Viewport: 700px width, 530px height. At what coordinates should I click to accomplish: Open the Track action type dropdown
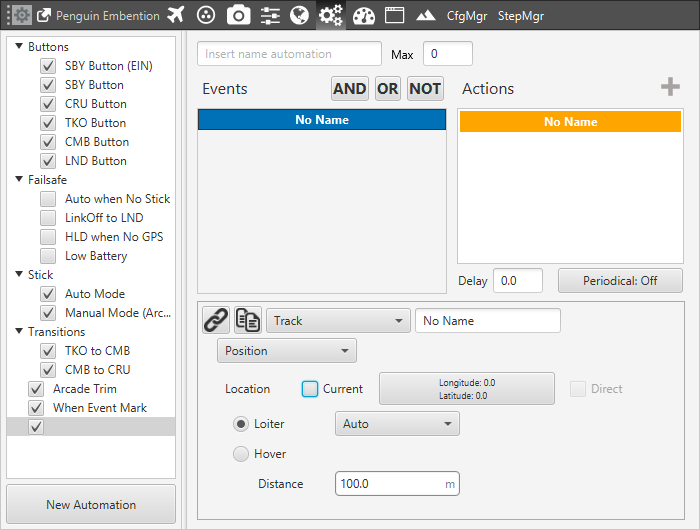coord(338,321)
